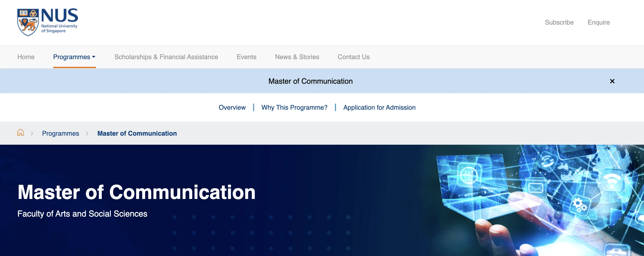Open News & Stories section
Viewport: 644px width, 256px height.
point(297,57)
